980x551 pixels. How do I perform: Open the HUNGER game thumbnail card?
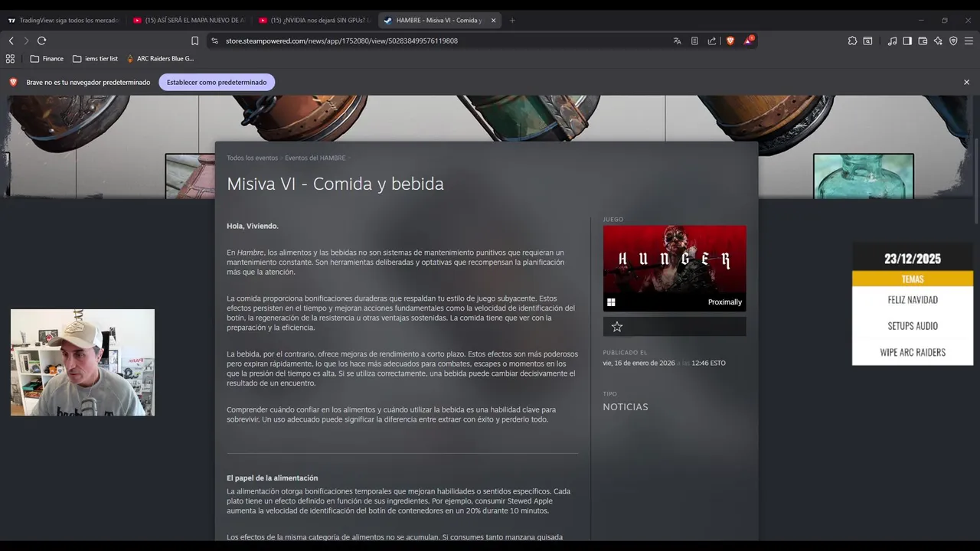(675, 268)
